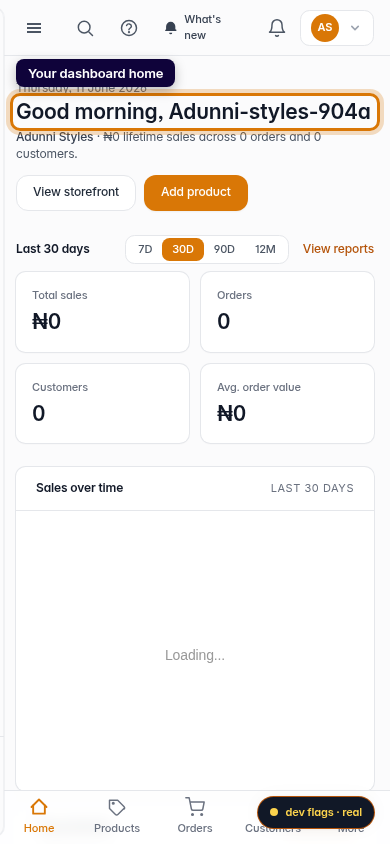
Task: Click View storefront button
Action: click(76, 193)
